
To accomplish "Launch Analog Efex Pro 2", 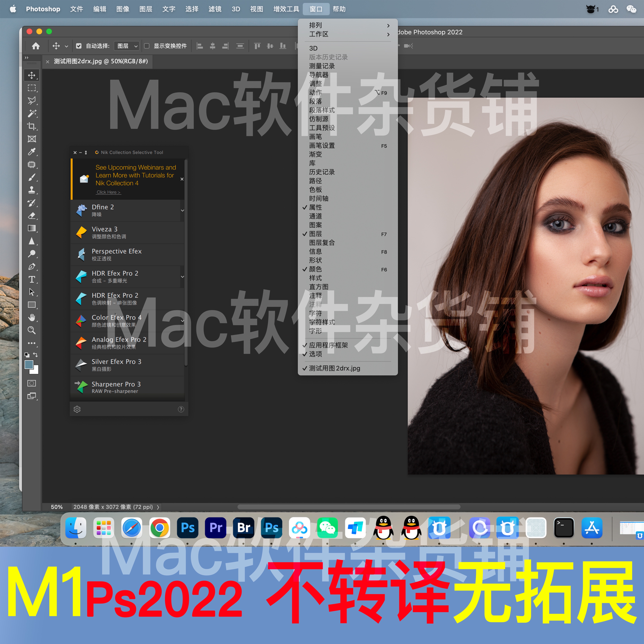I will coord(127,343).
